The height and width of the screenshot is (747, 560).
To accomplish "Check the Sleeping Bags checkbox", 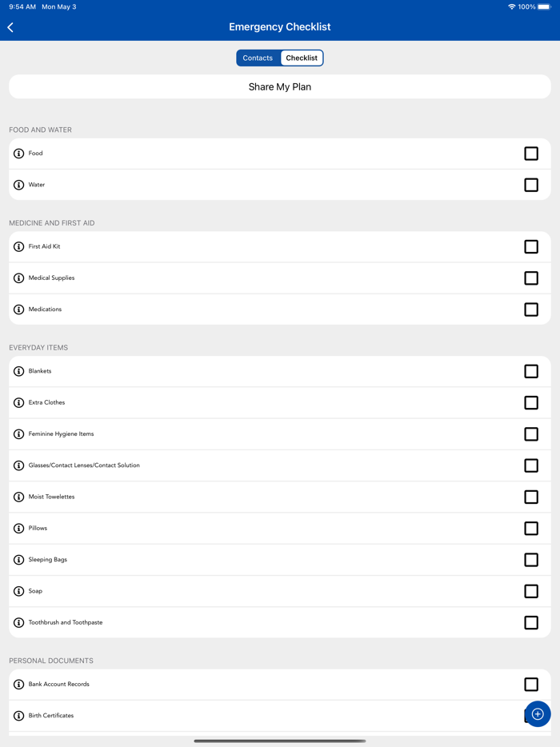I will [x=531, y=560].
